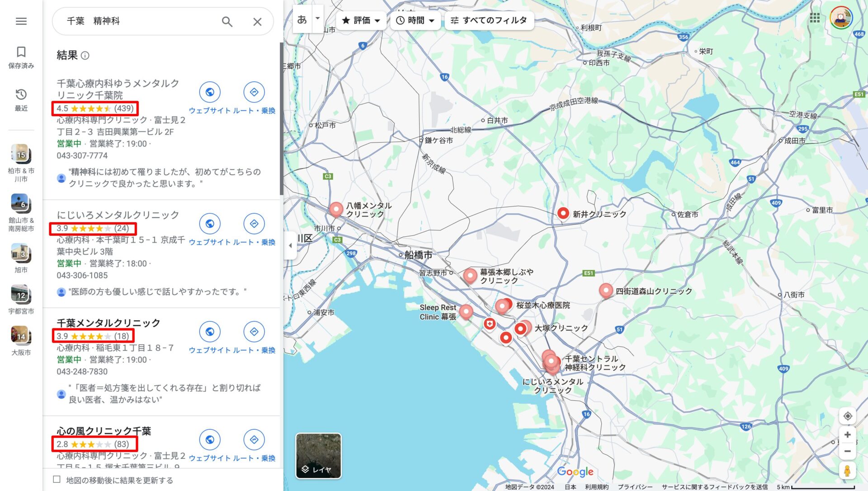The height and width of the screenshot is (491, 868).
Task: Open the hamburger main menu
Action: [x=21, y=21]
